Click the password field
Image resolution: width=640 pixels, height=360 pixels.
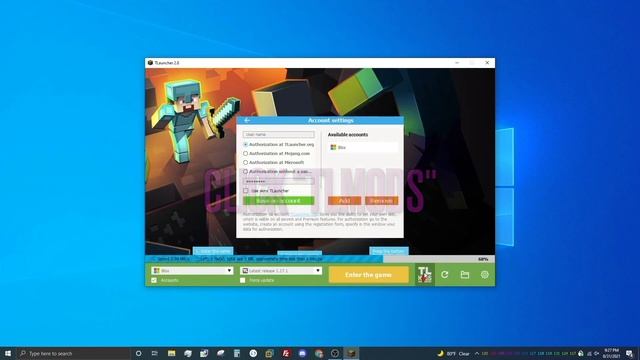(x=279, y=181)
